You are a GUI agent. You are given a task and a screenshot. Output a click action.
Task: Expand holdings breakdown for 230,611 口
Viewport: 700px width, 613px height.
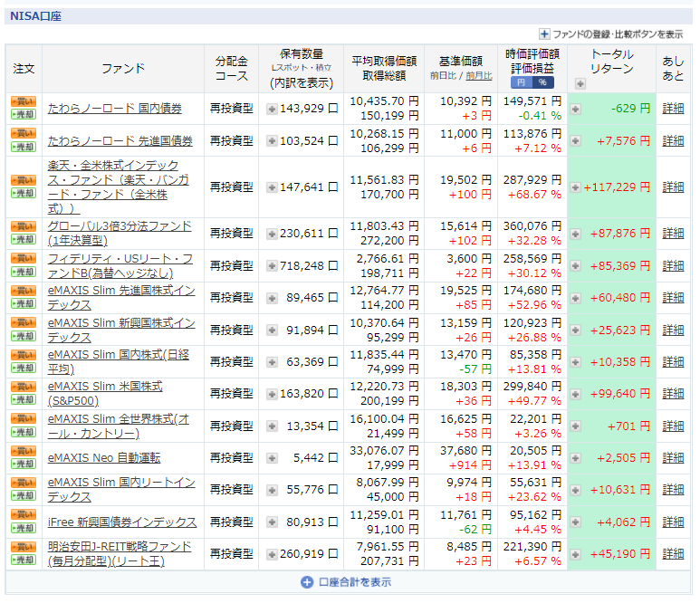tap(272, 234)
